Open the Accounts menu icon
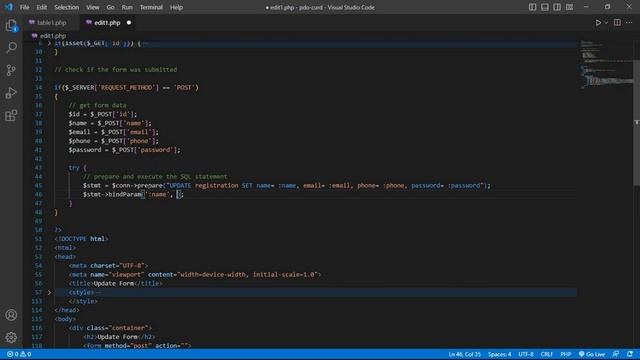The height and width of the screenshot is (360, 640). click(x=11, y=315)
